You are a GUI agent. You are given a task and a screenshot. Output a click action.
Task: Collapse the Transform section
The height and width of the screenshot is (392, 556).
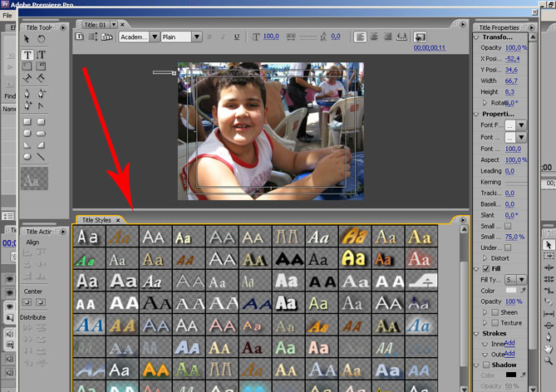point(476,37)
